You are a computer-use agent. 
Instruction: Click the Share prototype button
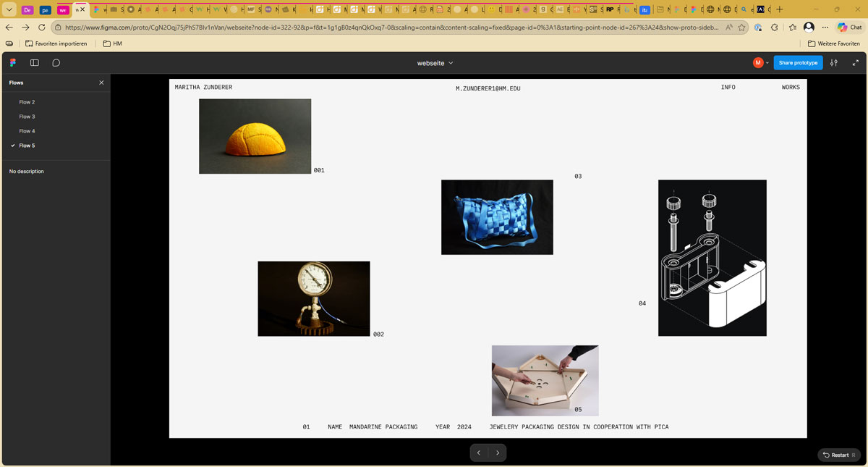pos(798,63)
